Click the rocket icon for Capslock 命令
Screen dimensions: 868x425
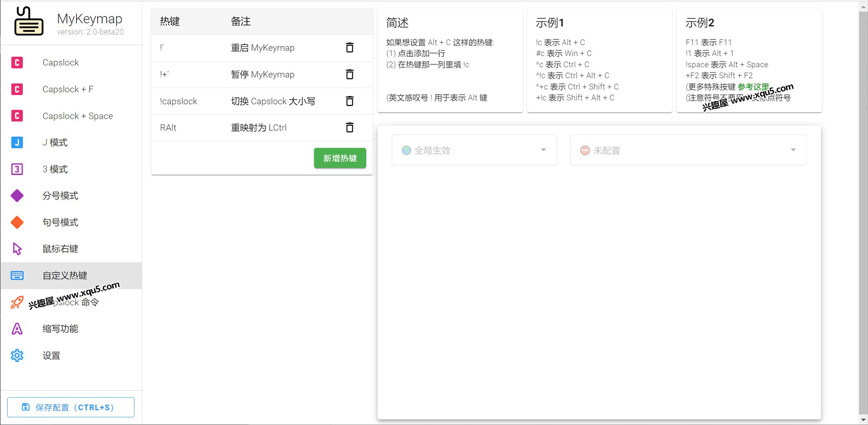pos(17,302)
